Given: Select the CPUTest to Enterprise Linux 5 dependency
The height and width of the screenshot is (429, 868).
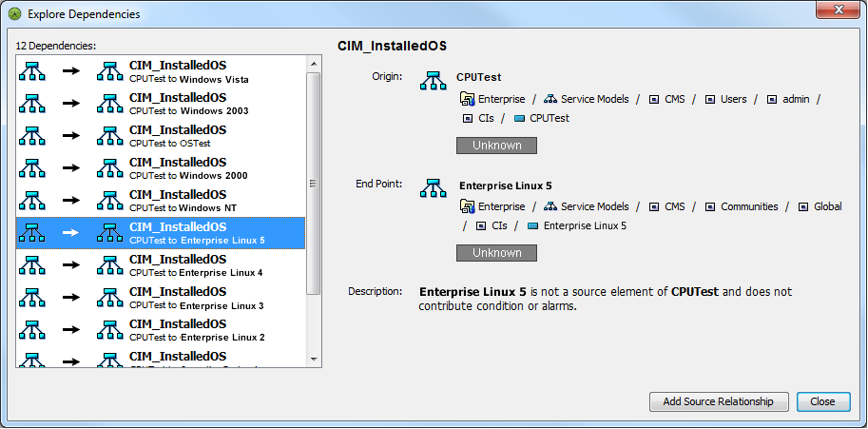Looking at the screenshot, I should [161, 233].
